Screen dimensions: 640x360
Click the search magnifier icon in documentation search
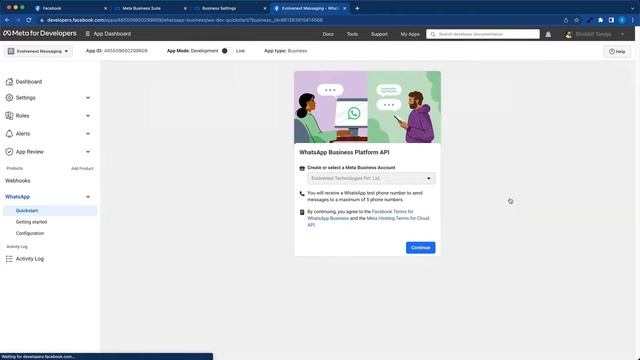click(433, 34)
